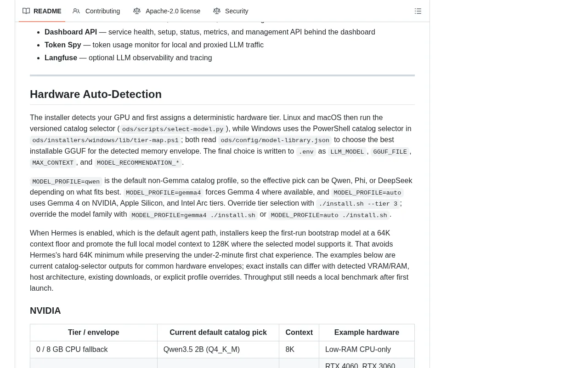Click the Security law scale icon
Image resolution: width=588 pixels, height=368 pixels.
click(x=217, y=11)
